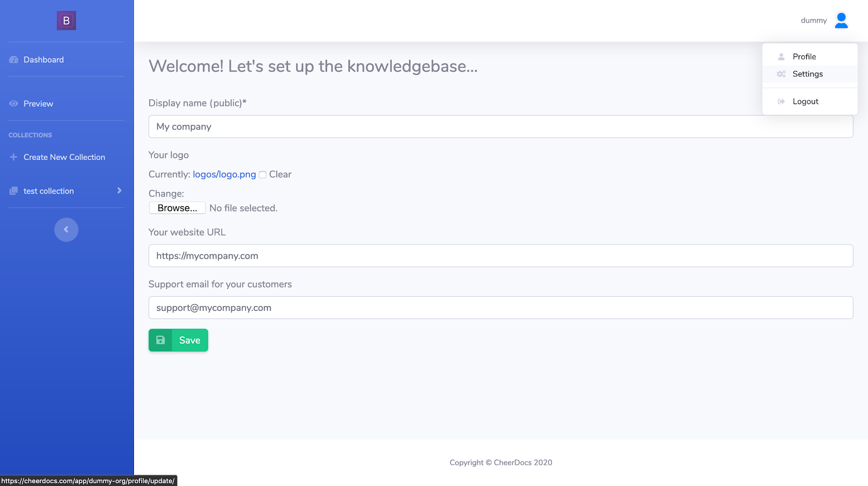Image resolution: width=868 pixels, height=486 pixels.
Task: Click the Display name input field
Action: 500,126
